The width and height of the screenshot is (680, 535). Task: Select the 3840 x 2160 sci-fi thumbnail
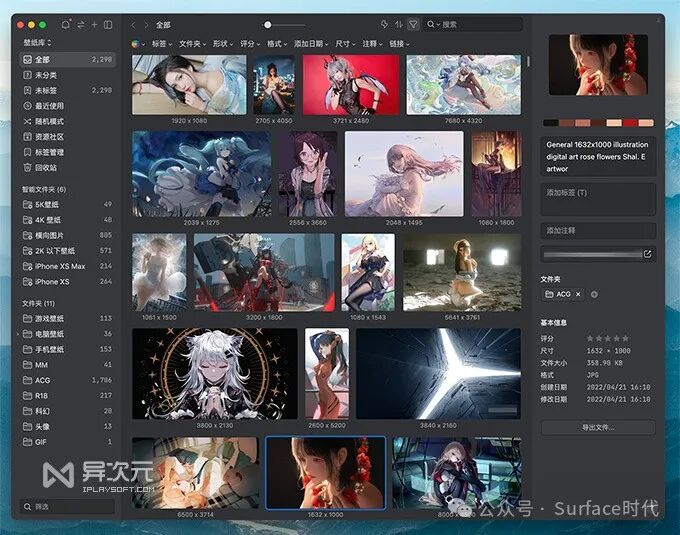click(x=438, y=373)
